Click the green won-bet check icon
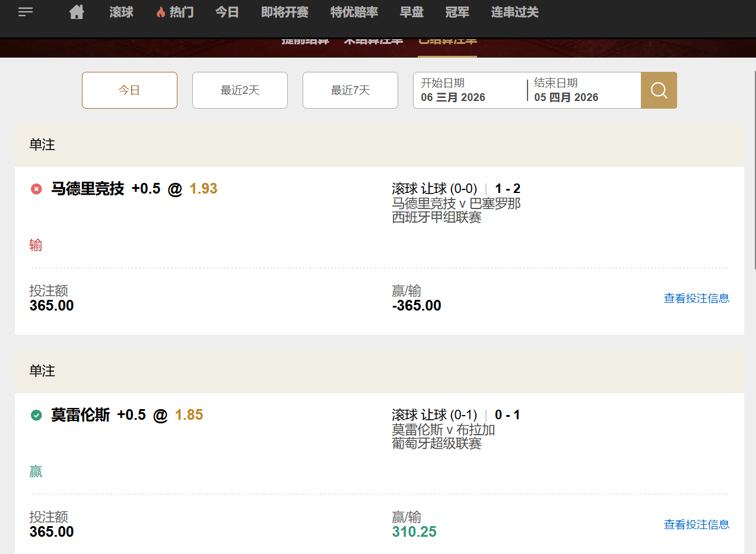 tap(36, 416)
